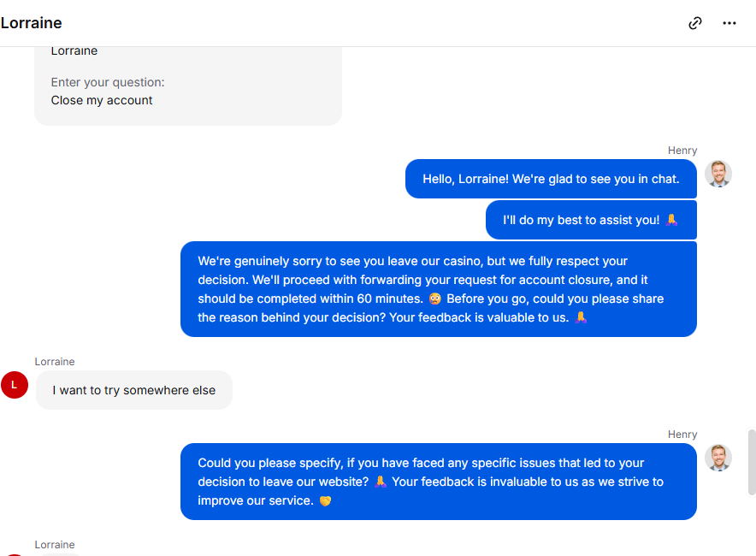Click the 'Henry' name above the greeting message
The width and height of the screenshot is (756, 556).
coord(682,151)
